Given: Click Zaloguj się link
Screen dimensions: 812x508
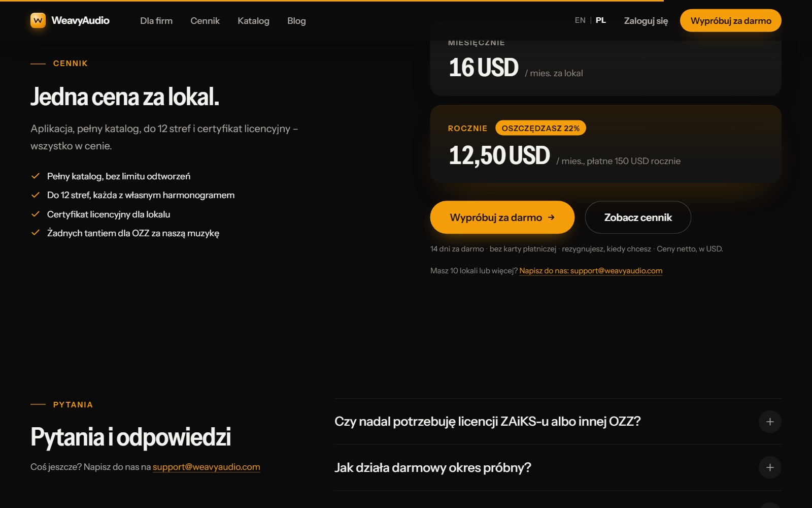Looking at the screenshot, I should (646, 21).
